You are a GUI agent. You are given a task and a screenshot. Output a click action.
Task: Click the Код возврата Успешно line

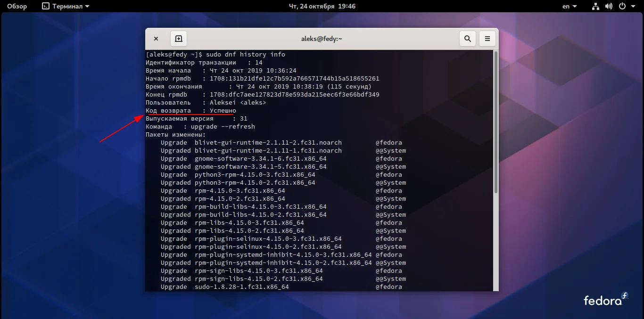click(191, 110)
